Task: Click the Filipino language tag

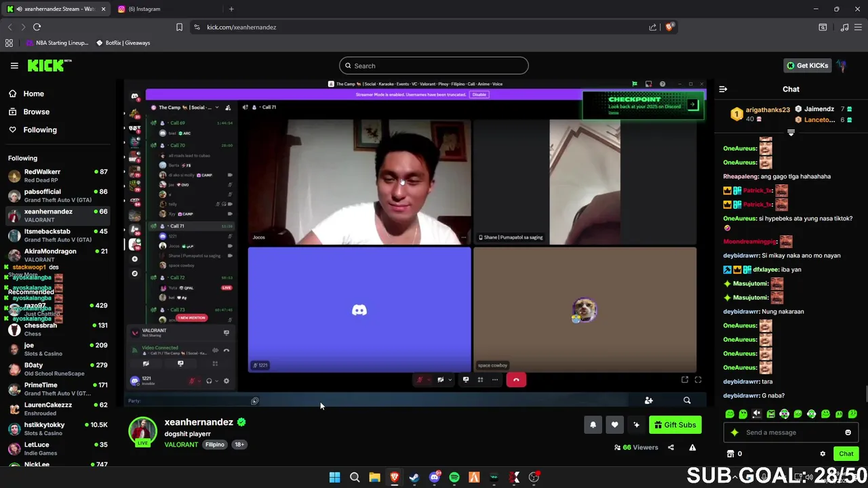Action: (x=215, y=445)
